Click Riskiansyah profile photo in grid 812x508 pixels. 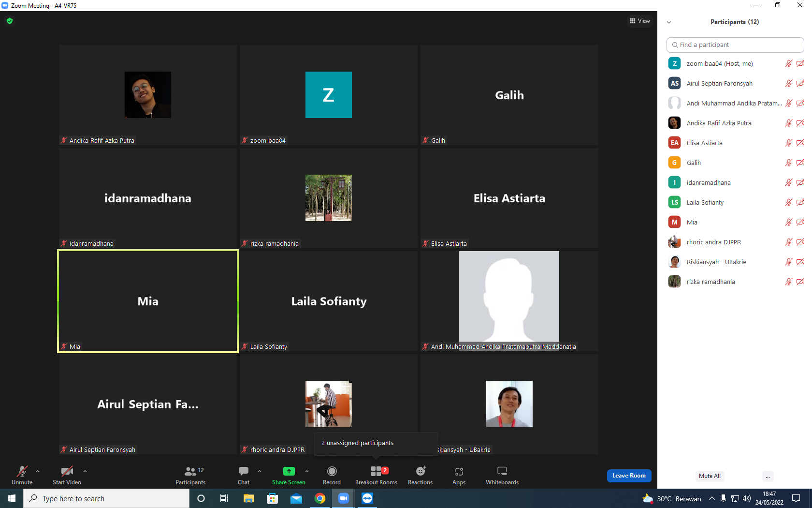(x=509, y=404)
